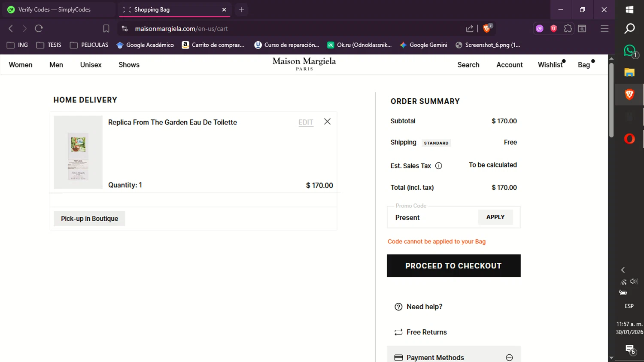Open Free Returns information
644x362 pixels.
(x=427, y=332)
